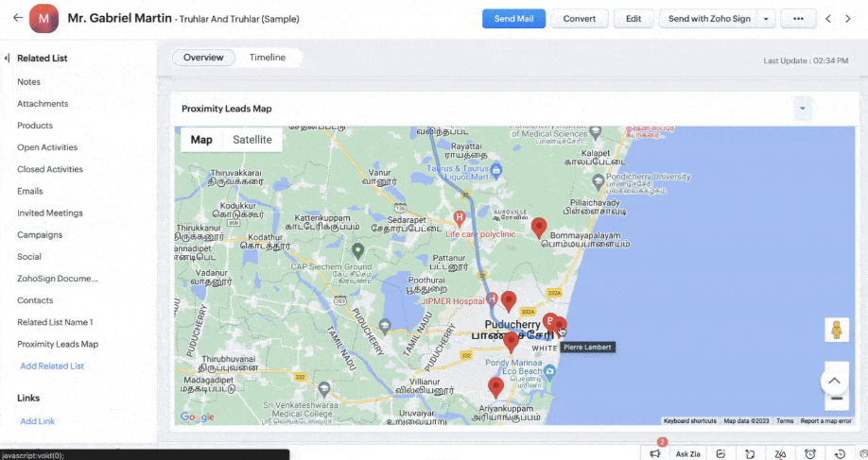Open the Street View pegman icon
Screen dimensions: 868x460
(837, 330)
